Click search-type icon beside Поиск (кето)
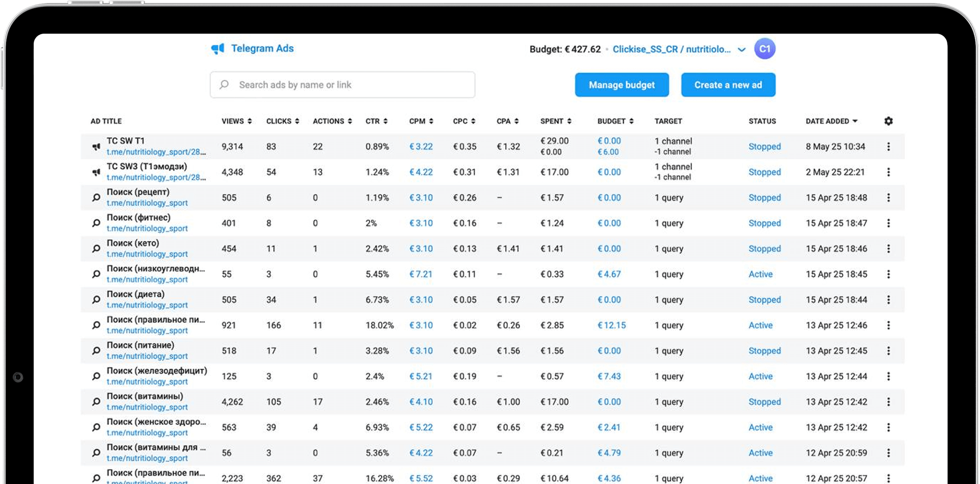The image size is (980, 484). tap(96, 249)
